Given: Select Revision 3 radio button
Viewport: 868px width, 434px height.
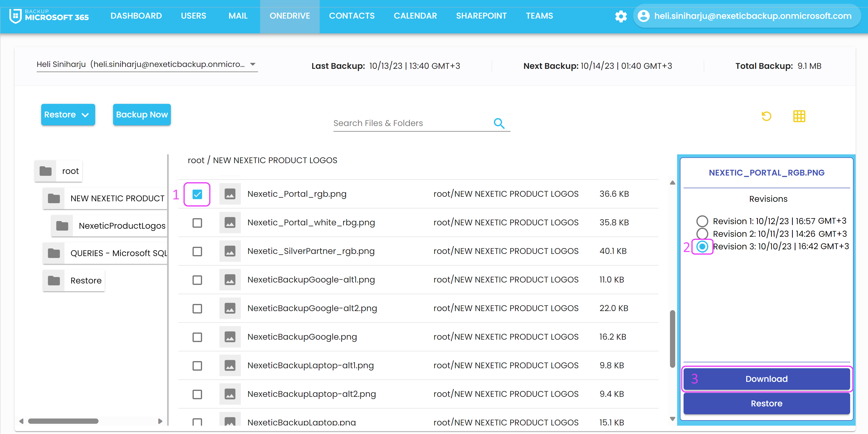Looking at the screenshot, I should [x=702, y=247].
